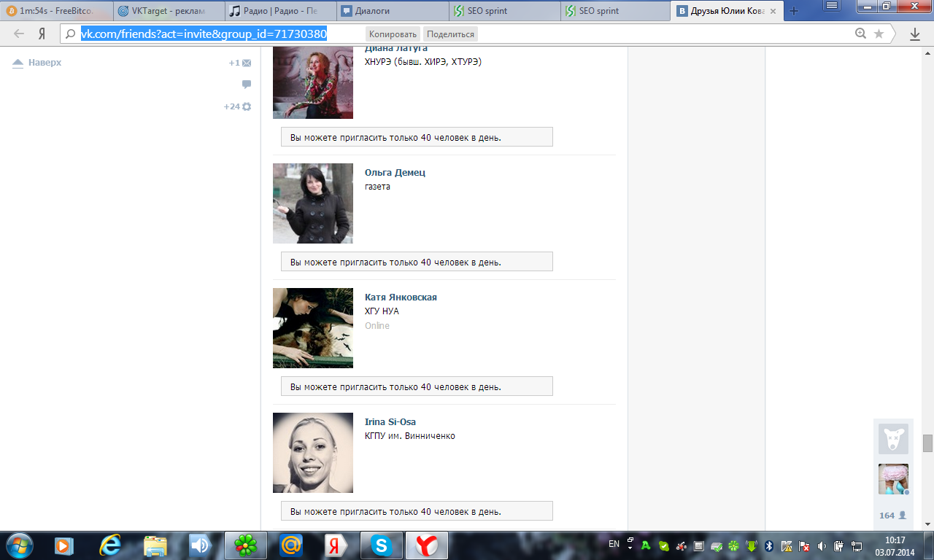Open Irina Si-Osa's profile name link

click(x=390, y=422)
